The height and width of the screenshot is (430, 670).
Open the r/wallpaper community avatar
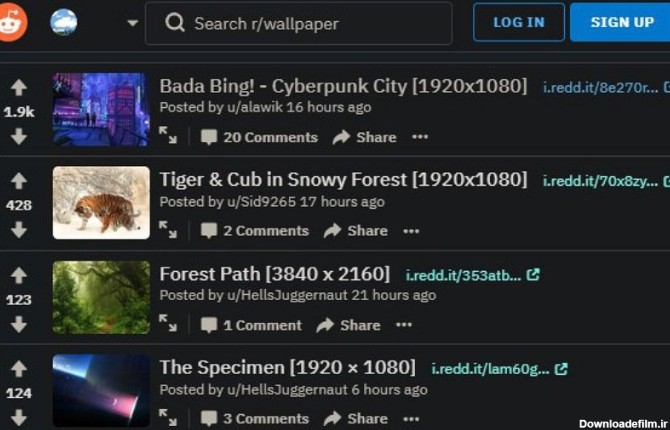coord(64,22)
